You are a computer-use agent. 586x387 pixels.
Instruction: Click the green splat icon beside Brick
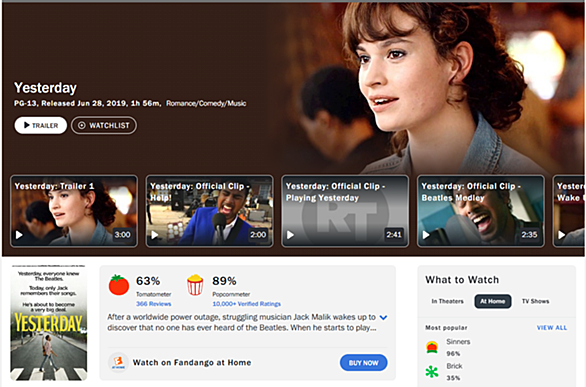click(432, 372)
